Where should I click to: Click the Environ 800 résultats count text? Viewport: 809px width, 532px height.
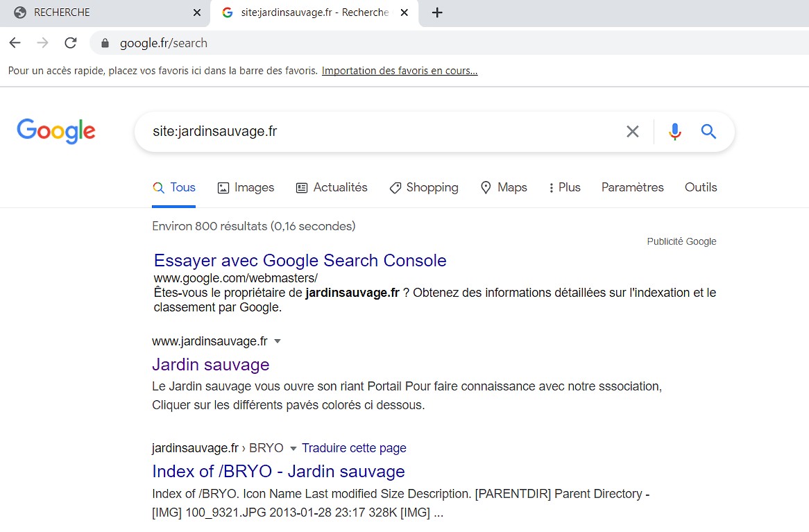pyautogui.click(x=254, y=226)
